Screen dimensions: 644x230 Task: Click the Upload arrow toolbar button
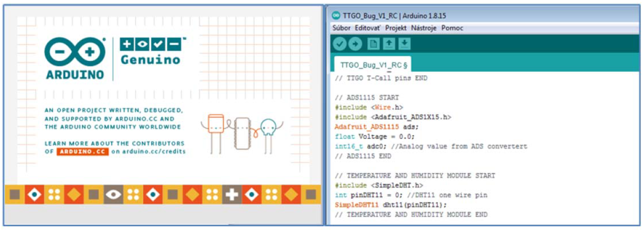[x=355, y=44]
